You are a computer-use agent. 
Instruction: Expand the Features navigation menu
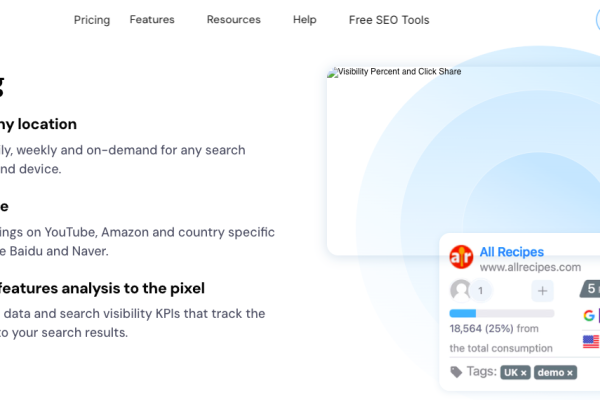pyautogui.click(x=152, y=20)
